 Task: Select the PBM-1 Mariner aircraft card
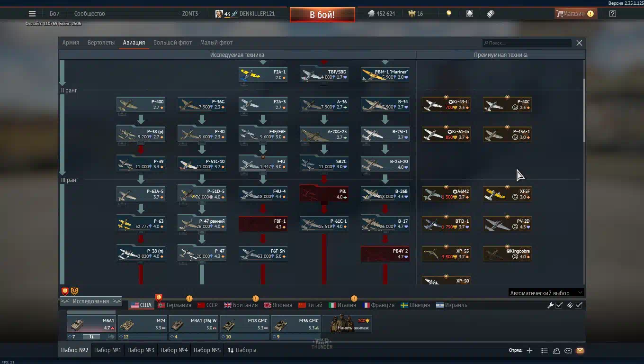point(385,74)
